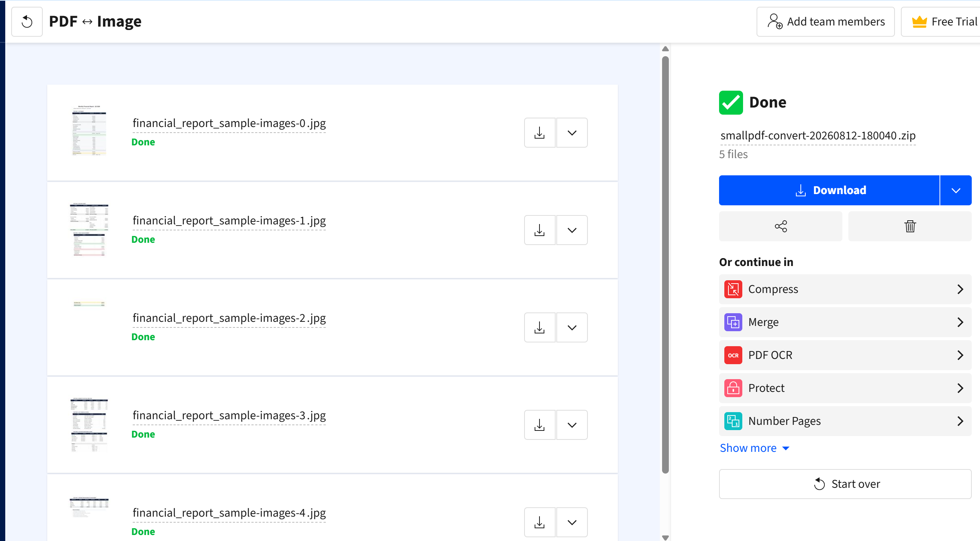The height and width of the screenshot is (541, 980).
Task: Expand the Download options arrow
Action: (956, 190)
